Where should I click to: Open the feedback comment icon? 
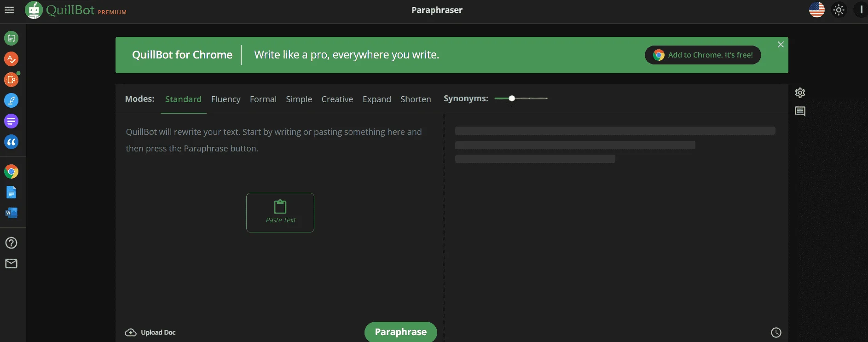pyautogui.click(x=800, y=111)
